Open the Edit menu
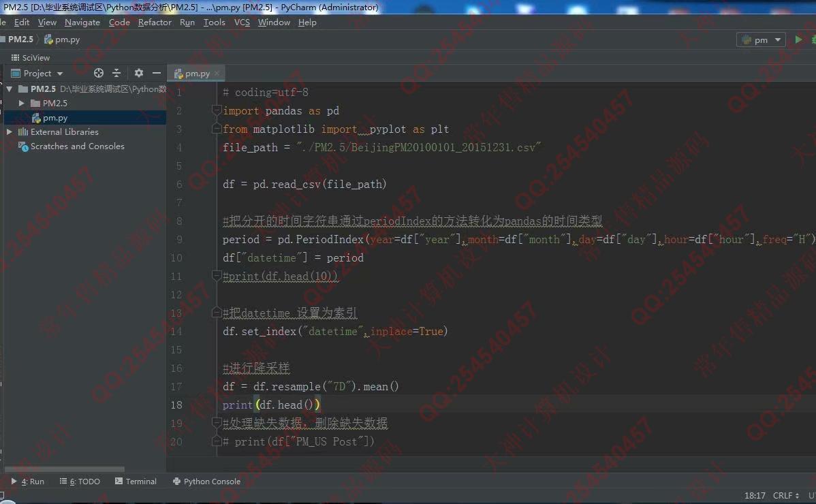Viewport: 816px width, 504px height. 21,22
